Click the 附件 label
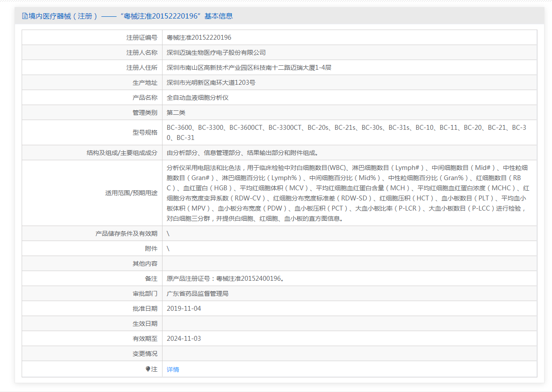 (151, 249)
